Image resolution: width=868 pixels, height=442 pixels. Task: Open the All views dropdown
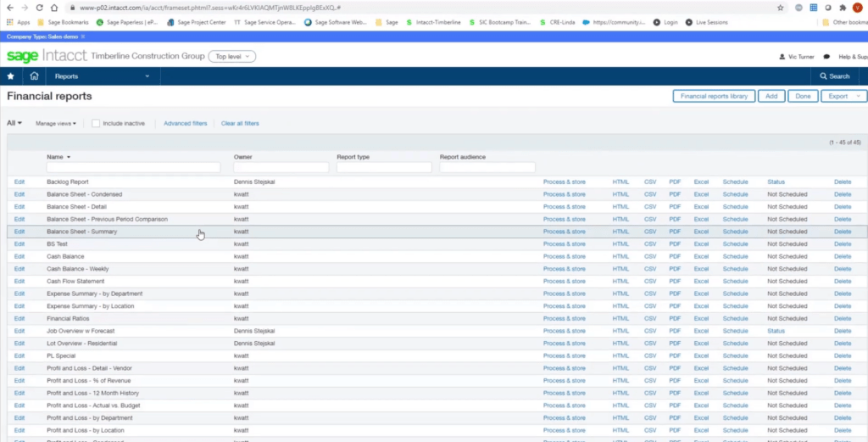[14, 123]
